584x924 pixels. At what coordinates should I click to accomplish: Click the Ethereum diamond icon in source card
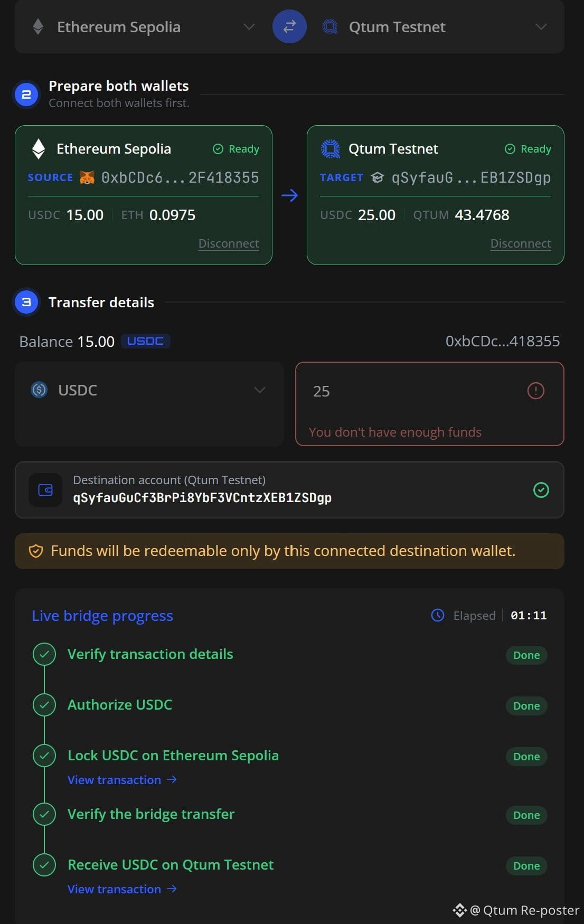tap(39, 149)
